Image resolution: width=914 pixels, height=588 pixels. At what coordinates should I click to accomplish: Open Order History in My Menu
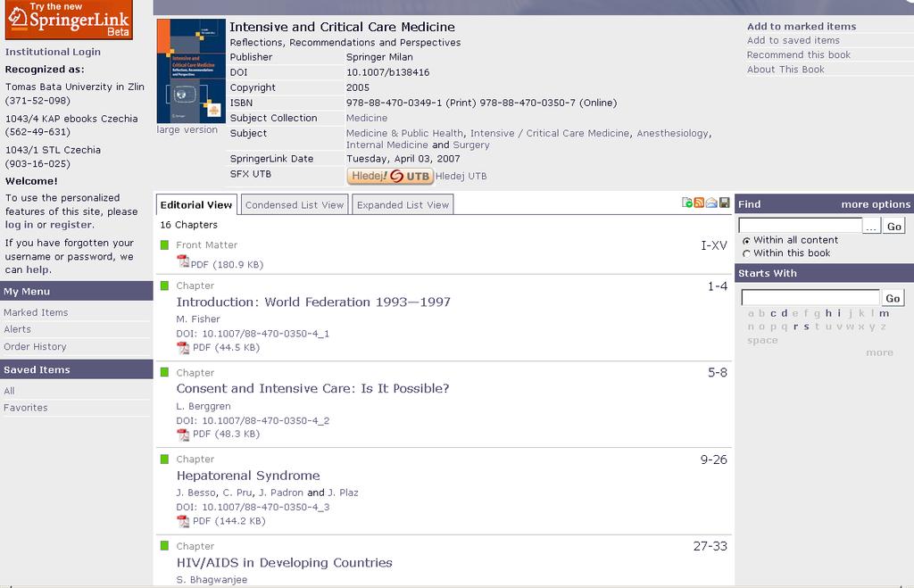pos(35,347)
